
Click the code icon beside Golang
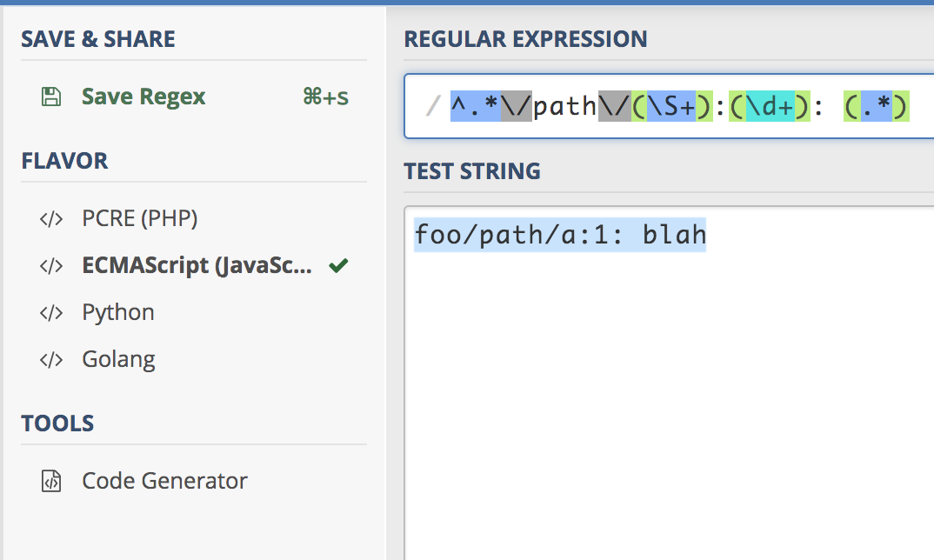pos(51,358)
